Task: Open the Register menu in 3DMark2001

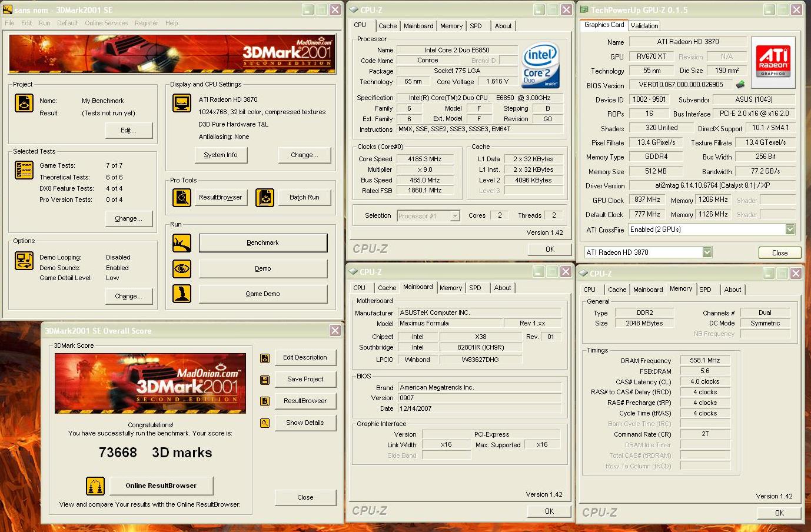Action: 146,23
